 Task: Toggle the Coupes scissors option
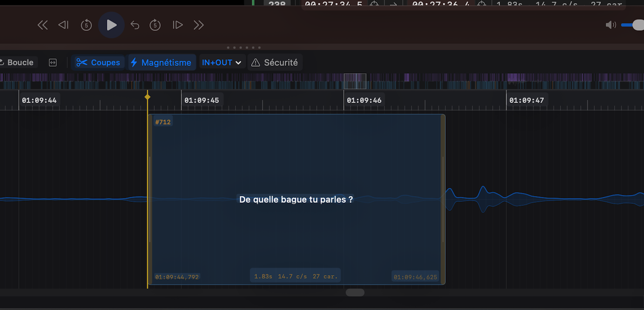point(98,62)
